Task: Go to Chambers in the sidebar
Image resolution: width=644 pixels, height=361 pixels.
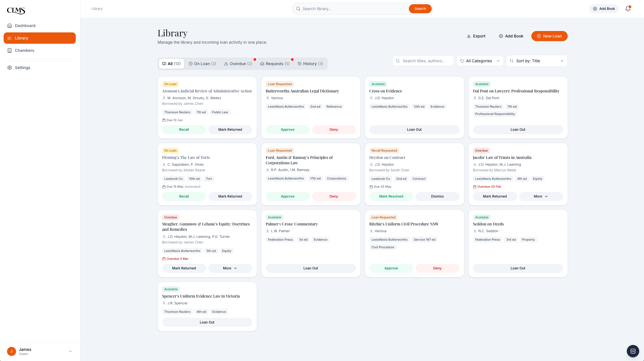Action: point(40,50)
